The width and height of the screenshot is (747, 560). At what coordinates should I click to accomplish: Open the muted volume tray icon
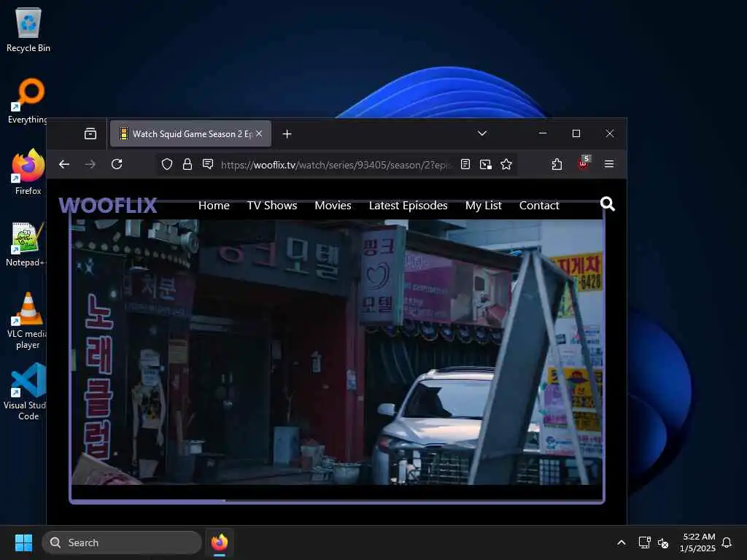click(662, 542)
